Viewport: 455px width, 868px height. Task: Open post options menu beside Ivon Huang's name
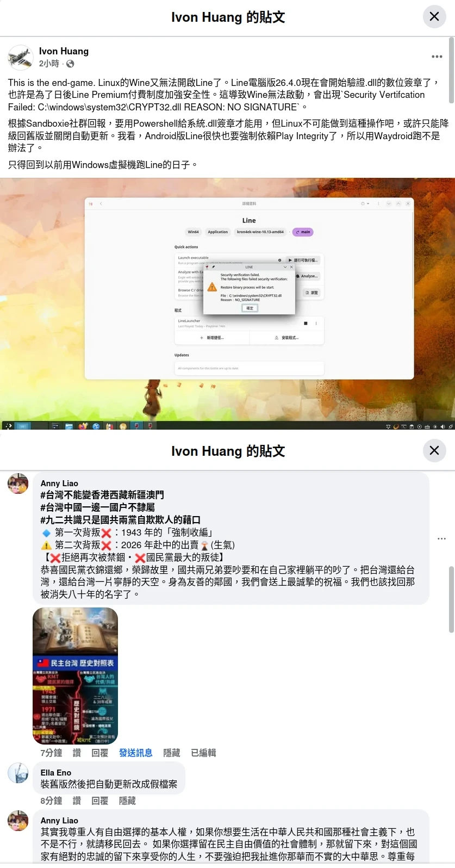point(437,57)
